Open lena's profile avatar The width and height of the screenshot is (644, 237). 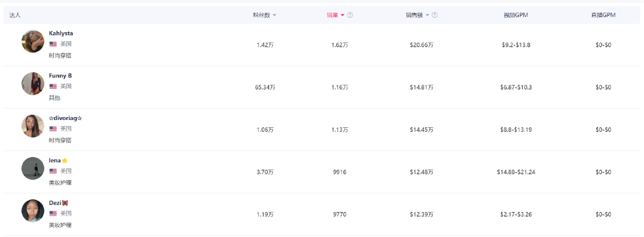[33, 168]
